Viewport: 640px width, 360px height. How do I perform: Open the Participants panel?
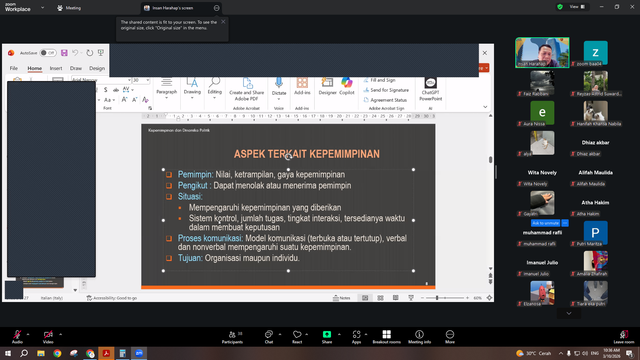(x=232, y=337)
